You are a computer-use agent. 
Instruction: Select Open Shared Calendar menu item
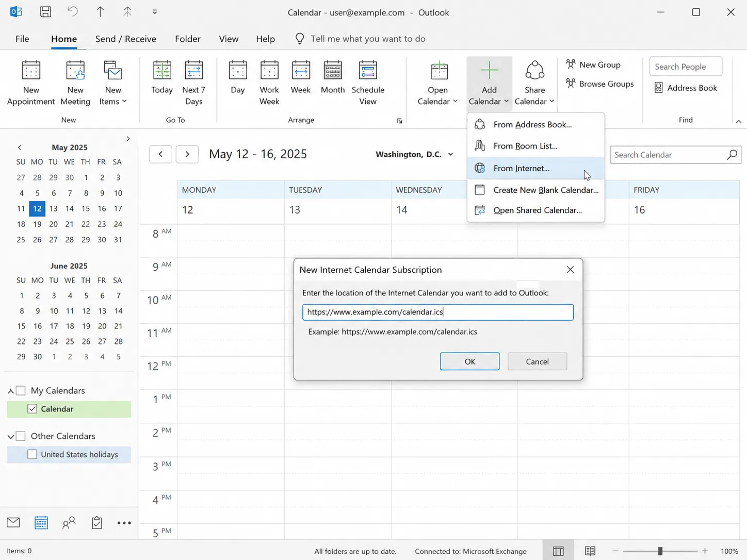(x=535, y=210)
